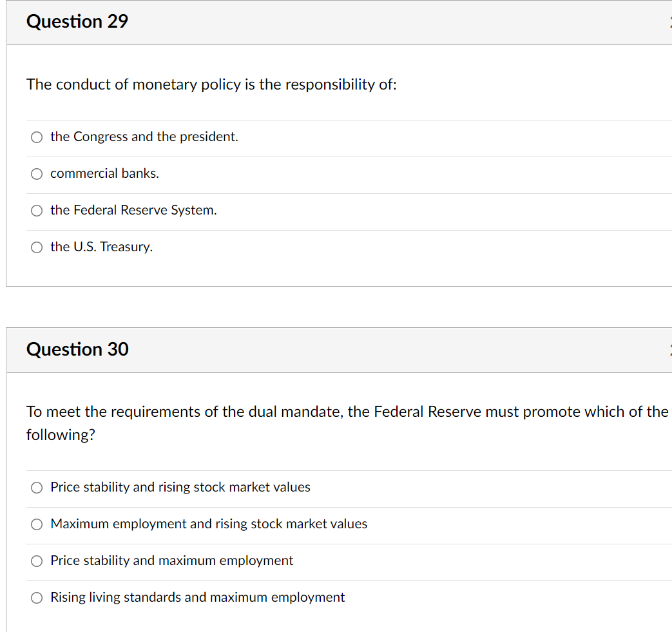Select "the Congress and the president" radio button
The height and width of the screenshot is (632, 672).
click(37, 137)
